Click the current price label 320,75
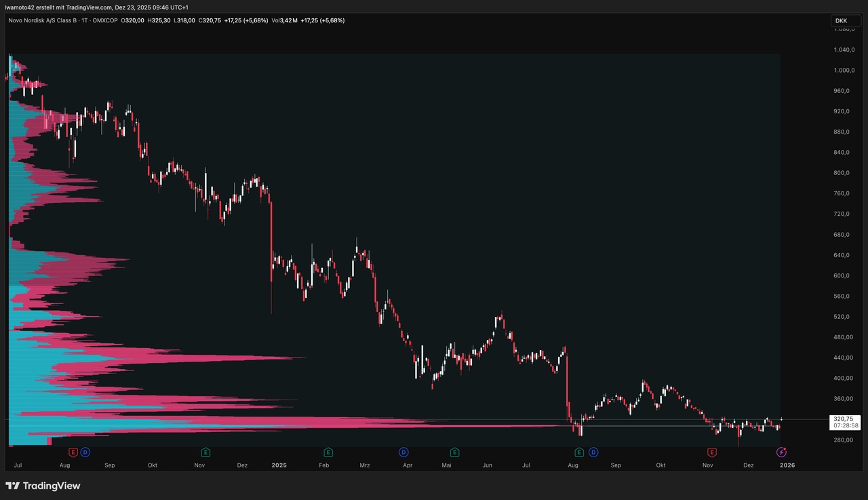Image resolution: width=868 pixels, height=500 pixels. pyautogui.click(x=846, y=419)
